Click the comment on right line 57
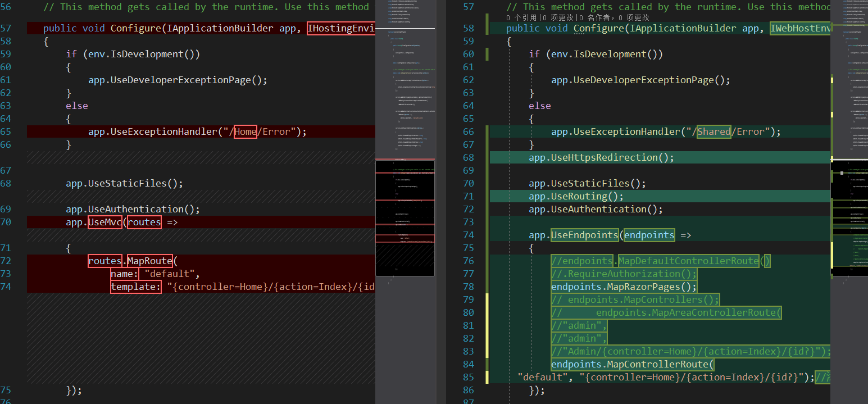Screen dimensions: 868x404 point(669,7)
